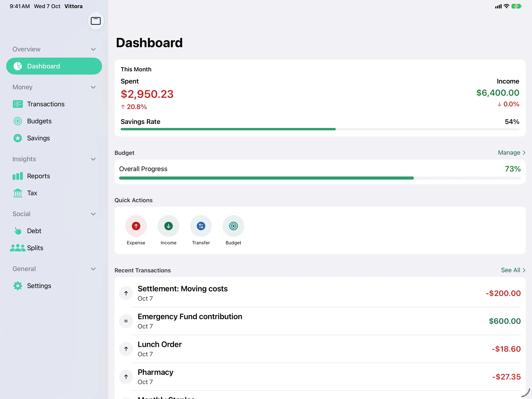Viewport: 532px width, 399px height.
Task: Click the Debt hand icon
Action: click(18, 231)
